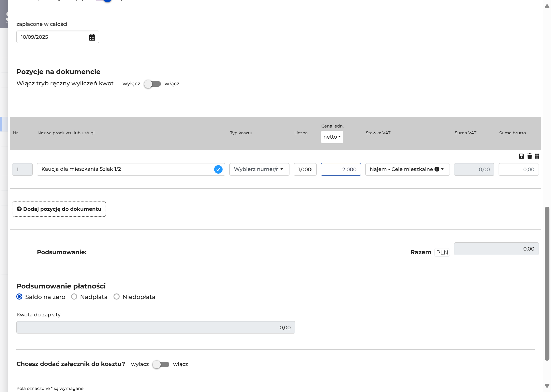The height and width of the screenshot is (392, 551).
Task: Click the scroll down arrow
Action: 547,386
